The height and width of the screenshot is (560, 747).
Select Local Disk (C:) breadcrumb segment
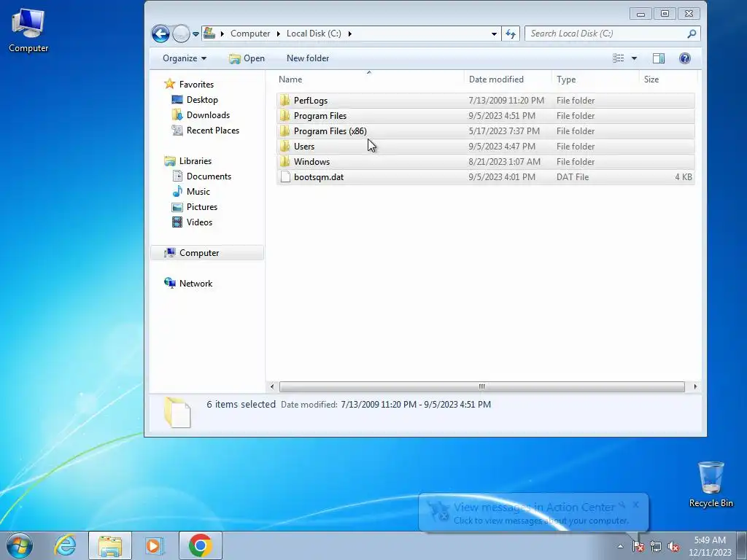(x=314, y=34)
